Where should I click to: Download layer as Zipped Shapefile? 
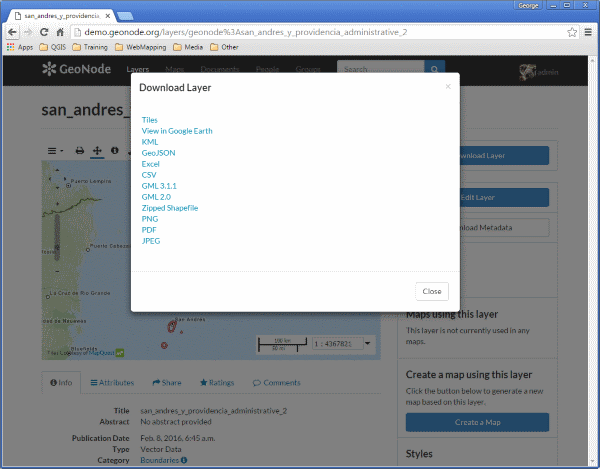tap(170, 208)
